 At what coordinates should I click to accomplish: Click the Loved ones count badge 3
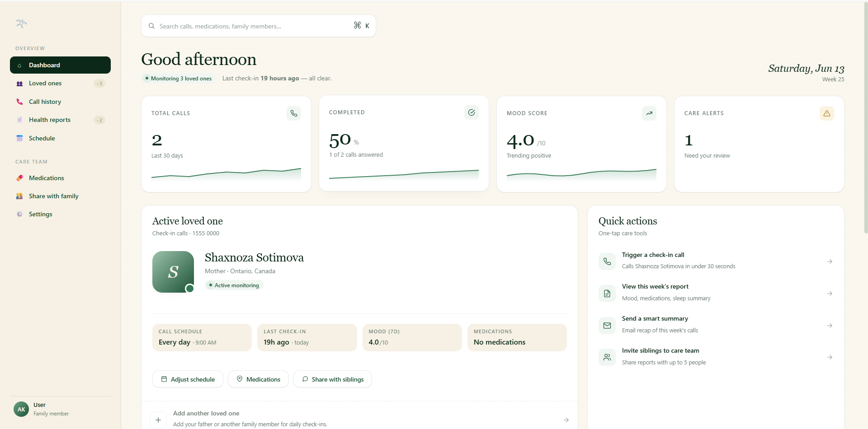tap(99, 84)
